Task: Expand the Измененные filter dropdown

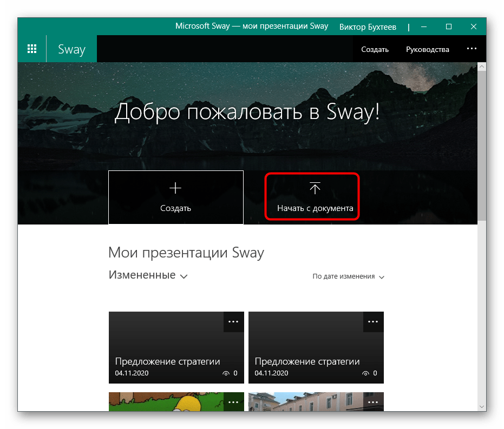Action: [x=148, y=275]
